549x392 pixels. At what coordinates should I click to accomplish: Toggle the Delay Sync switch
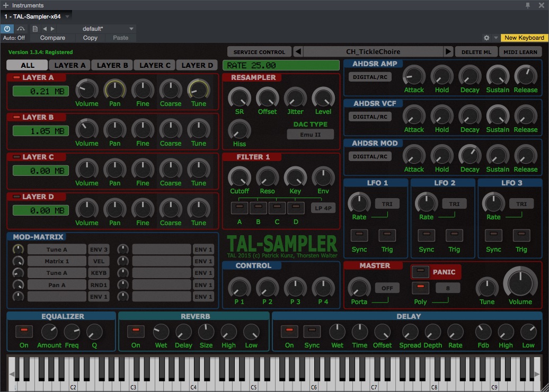312,331
